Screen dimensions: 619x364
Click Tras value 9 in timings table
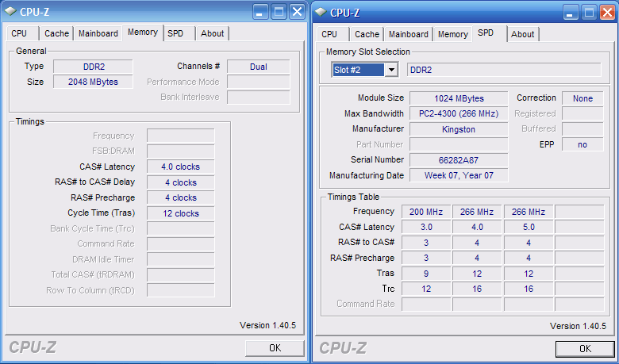coord(426,274)
